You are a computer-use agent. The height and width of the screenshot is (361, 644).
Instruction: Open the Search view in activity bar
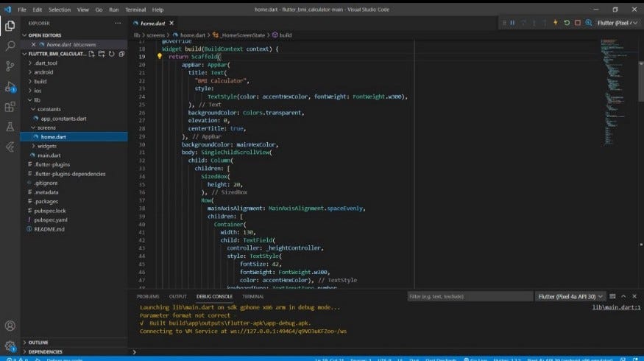(10, 46)
